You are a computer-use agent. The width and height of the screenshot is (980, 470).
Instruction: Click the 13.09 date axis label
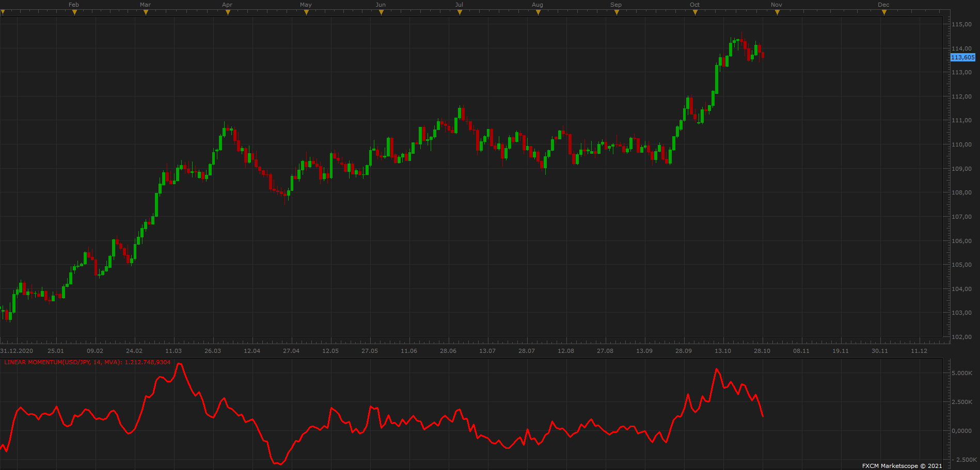tap(644, 351)
